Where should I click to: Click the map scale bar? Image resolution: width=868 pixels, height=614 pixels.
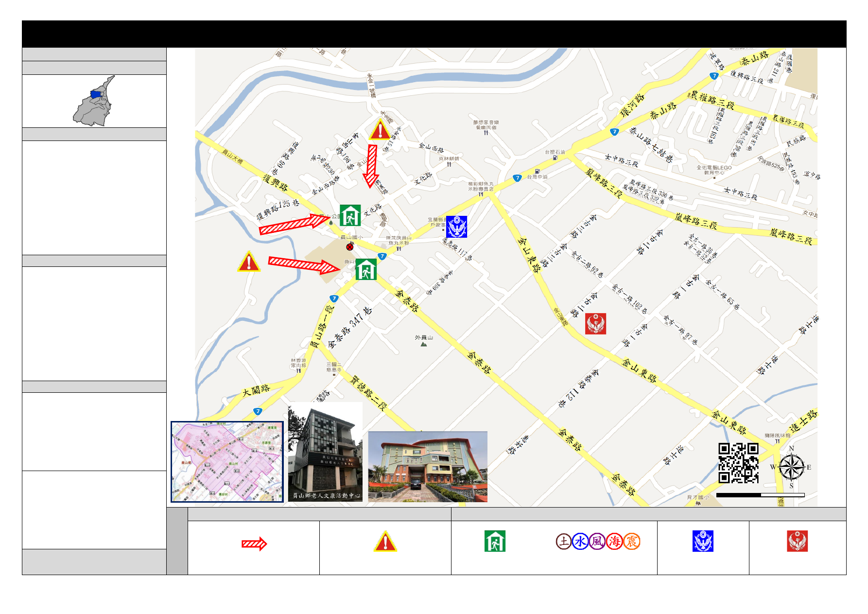tap(761, 495)
